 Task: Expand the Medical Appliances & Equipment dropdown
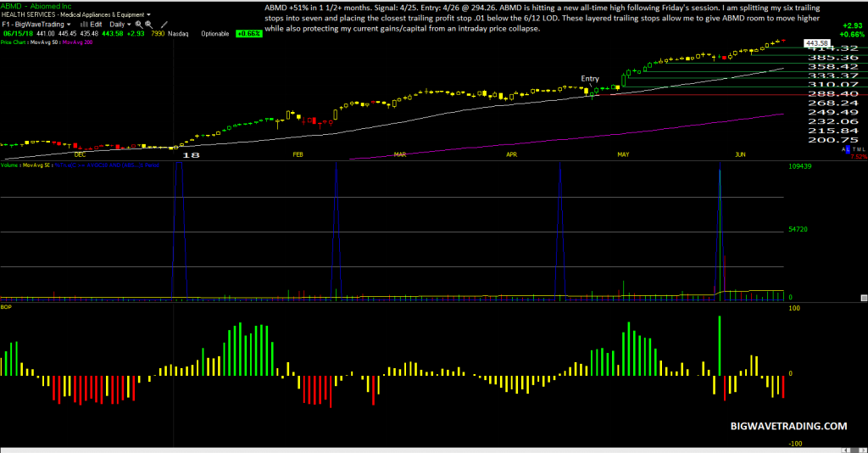pyautogui.click(x=105, y=15)
